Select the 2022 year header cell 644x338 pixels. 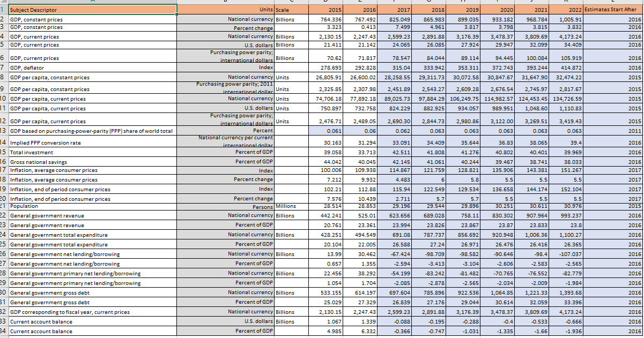point(567,10)
